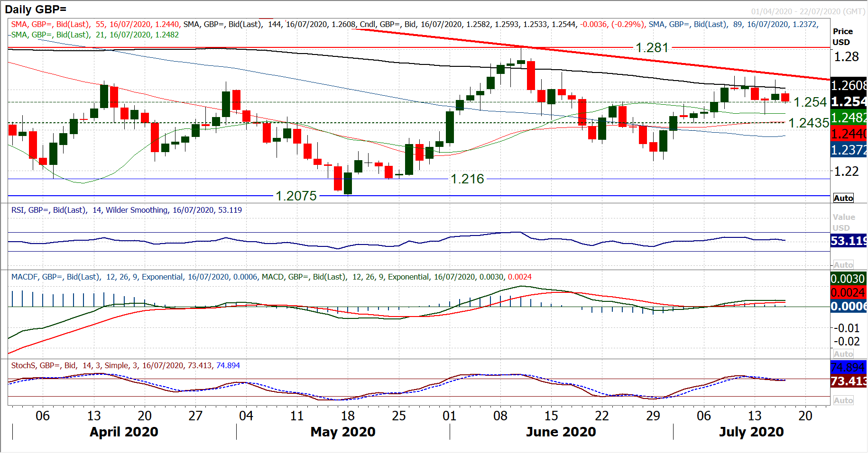
Task: Click the 1.281 resistance level label
Action: tap(652, 48)
